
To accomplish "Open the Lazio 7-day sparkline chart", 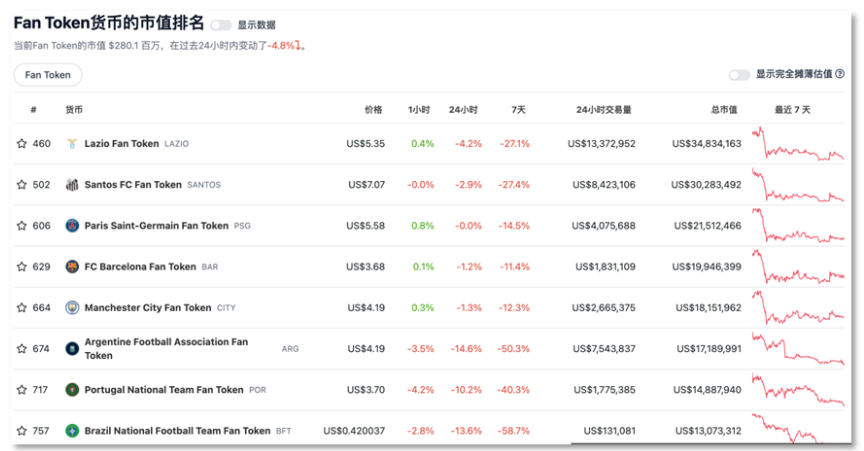I will [x=798, y=143].
